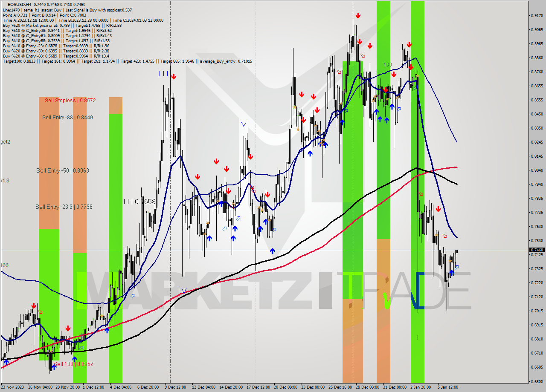Select the '31 Dec 00:00' time axis label
Viewport: 546px width, 392px height.
pos(395,387)
